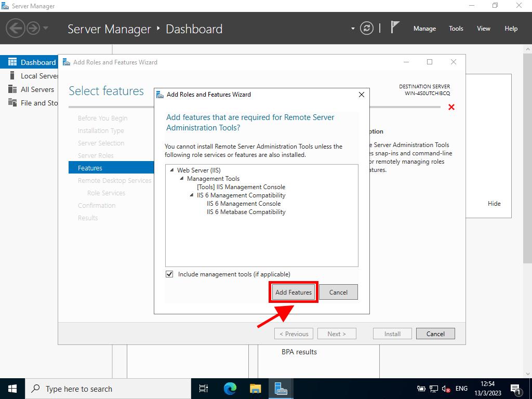
Task: Click the Add Features button
Action: 294,292
